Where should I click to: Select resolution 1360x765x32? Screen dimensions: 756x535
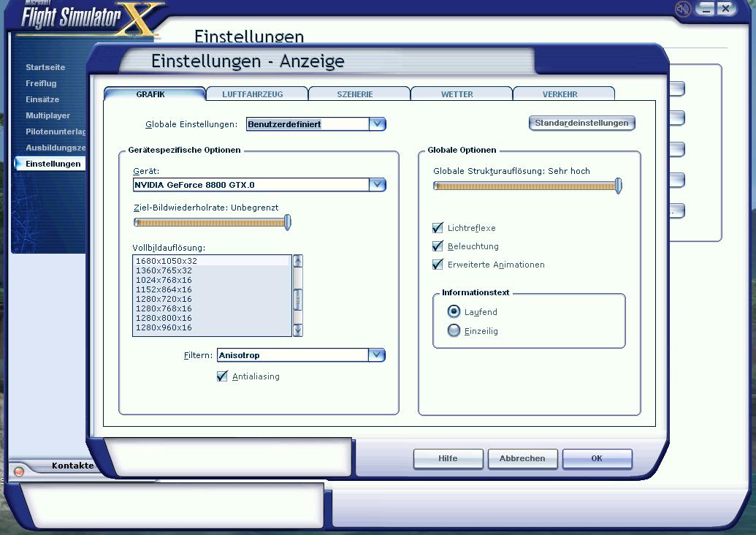(x=212, y=270)
